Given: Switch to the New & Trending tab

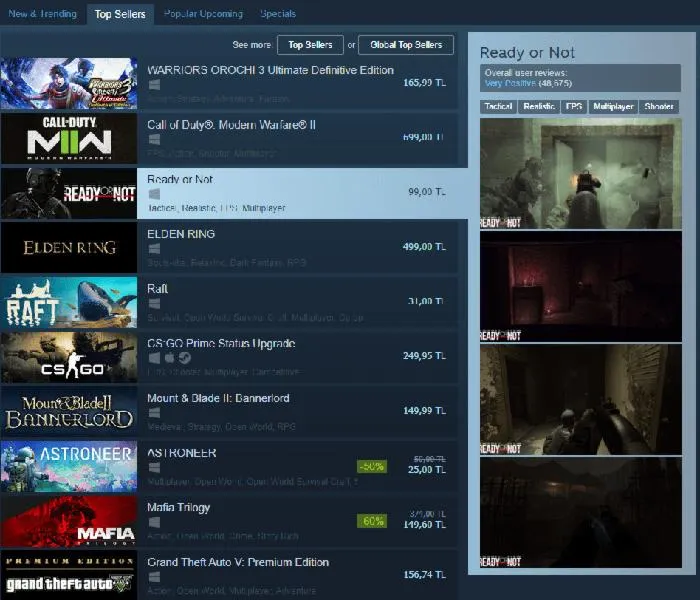Looking at the screenshot, I should pos(42,14).
